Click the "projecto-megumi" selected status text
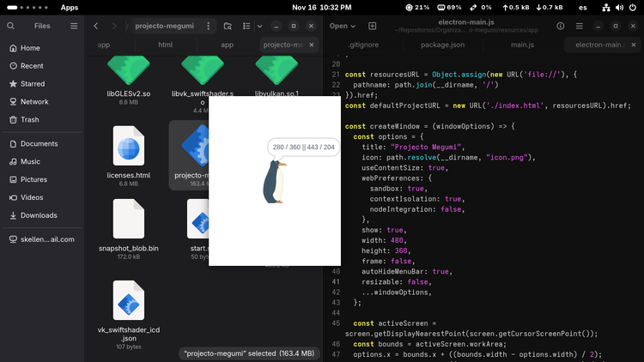This screenshot has width=644, height=362. [249, 353]
